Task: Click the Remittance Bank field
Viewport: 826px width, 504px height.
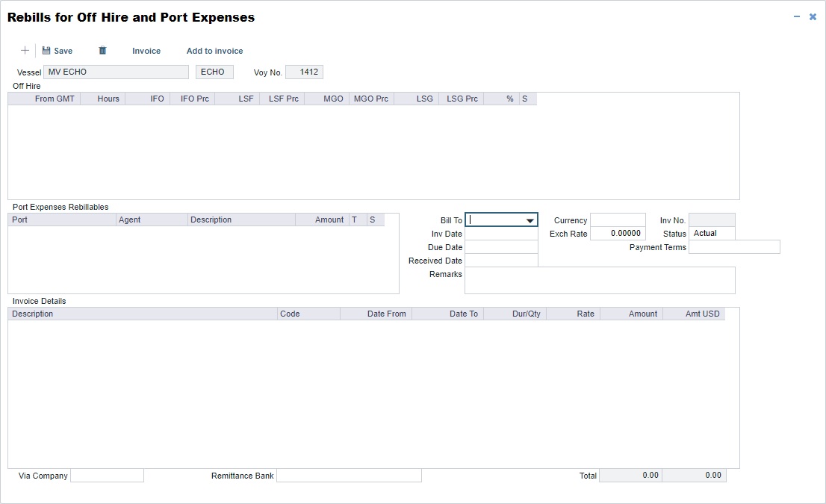Action: (x=348, y=476)
